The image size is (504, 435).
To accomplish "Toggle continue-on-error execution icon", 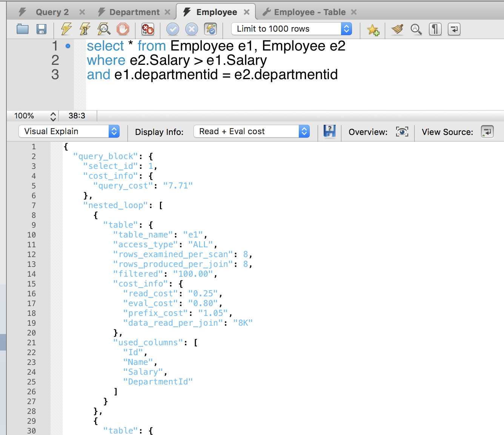I will tap(148, 29).
